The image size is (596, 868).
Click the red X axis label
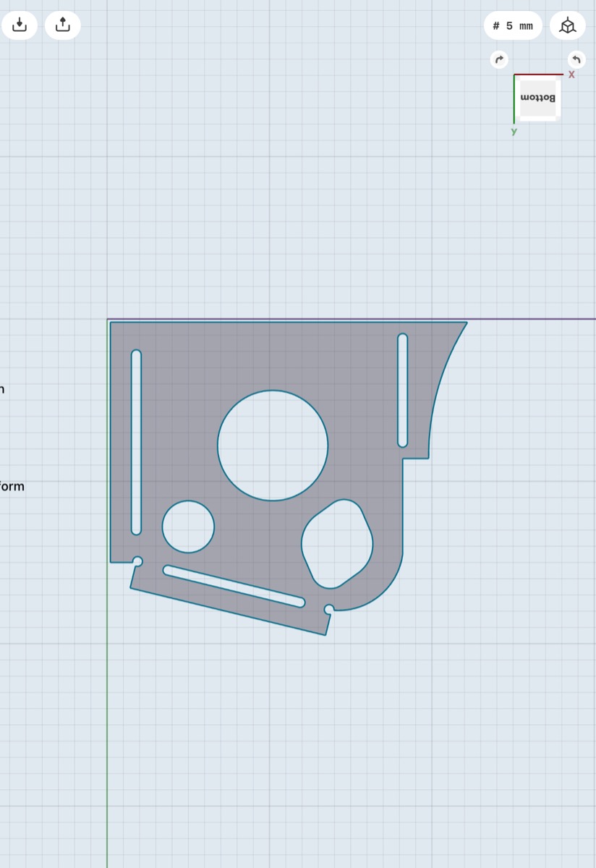pos(571,75)
